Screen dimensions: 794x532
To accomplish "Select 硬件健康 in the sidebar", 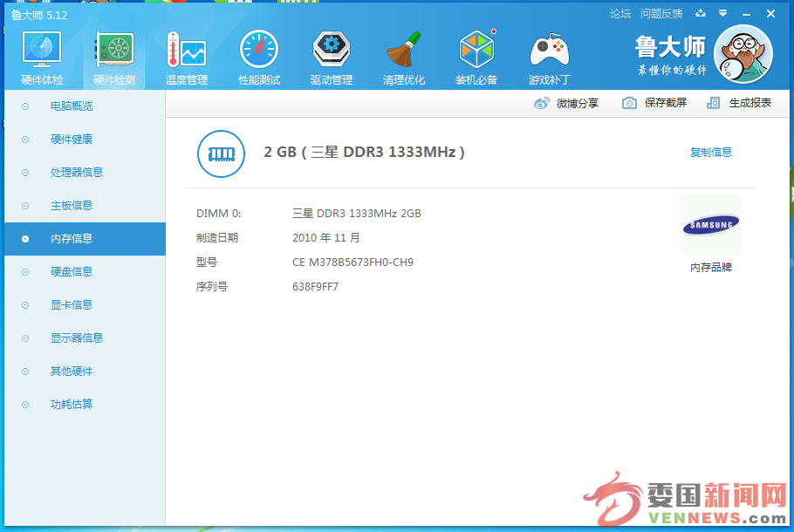I will coord(86,140).
